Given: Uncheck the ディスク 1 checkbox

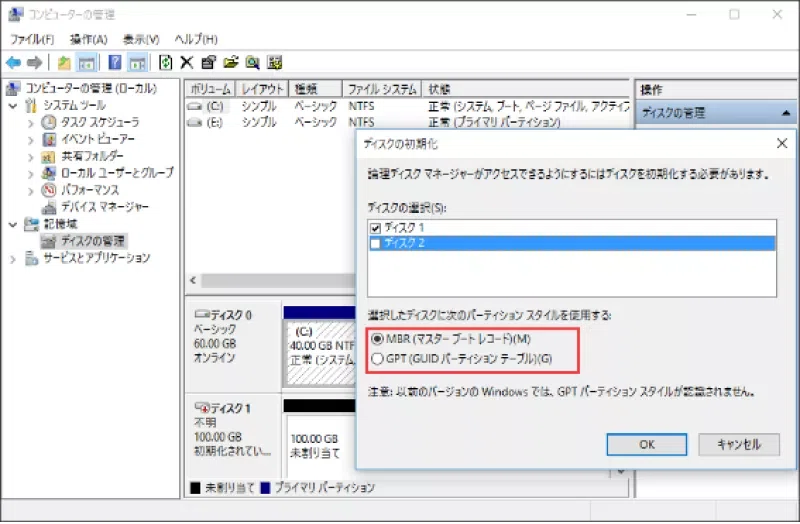Looking at the screenshot, I should 376,228.
